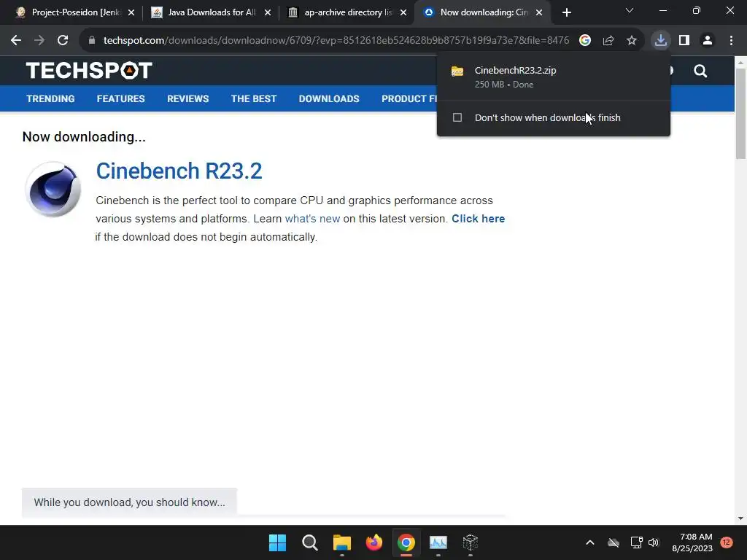Open the Chrome profile menu
The image size is (747, 560).
(x=708, y=41)
